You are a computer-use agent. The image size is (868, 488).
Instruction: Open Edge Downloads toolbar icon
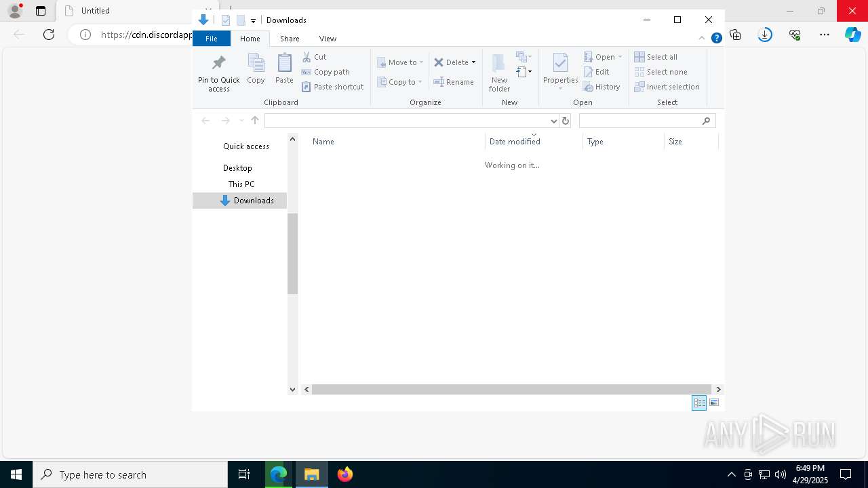pyautogui.click(x=765, y=35)
